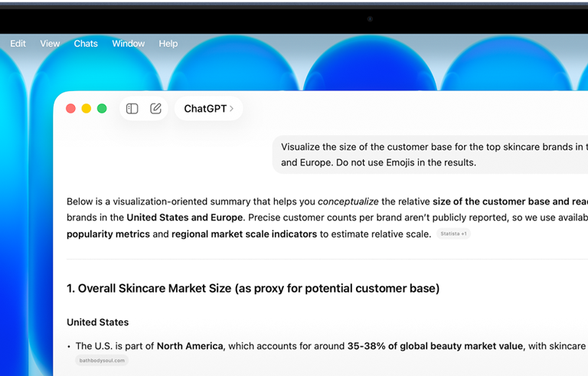Click the Overall Skincare Market Size heading
Screen dimensions: 588x376
tap(253, 289)
